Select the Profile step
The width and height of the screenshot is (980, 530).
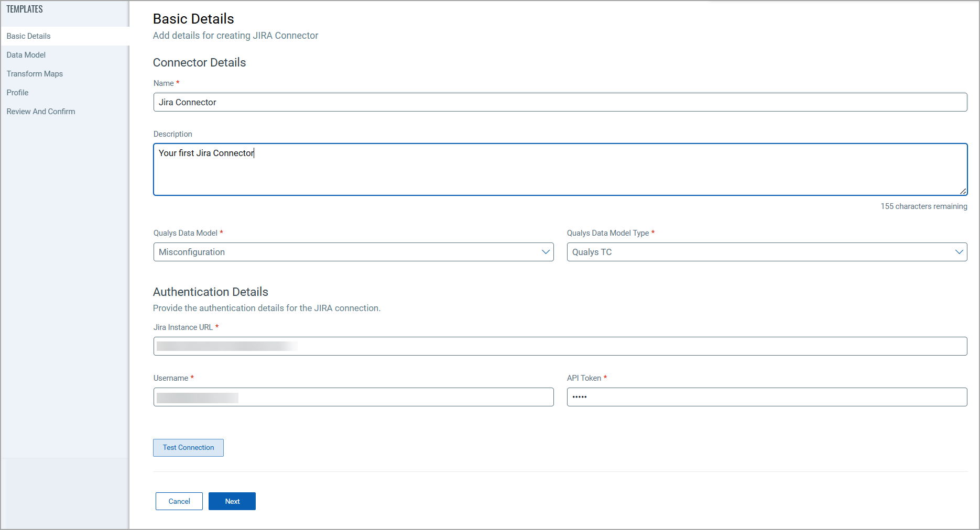(x=65, y=93)
